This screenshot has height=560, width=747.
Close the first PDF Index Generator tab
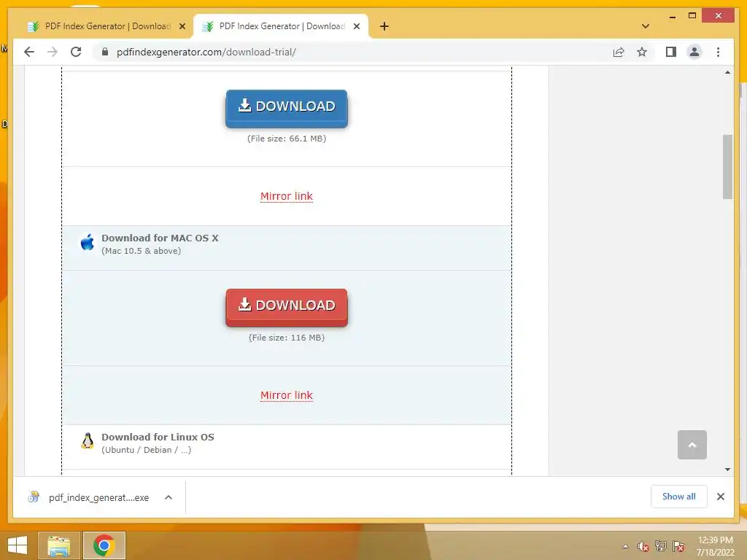182,26
